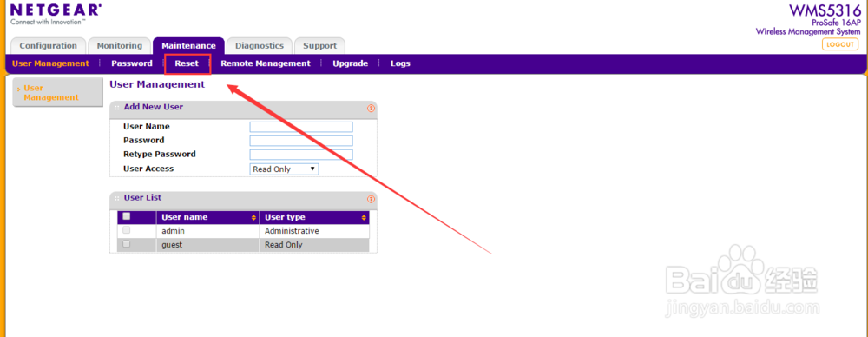Focus the Password input field

(301, 141)
